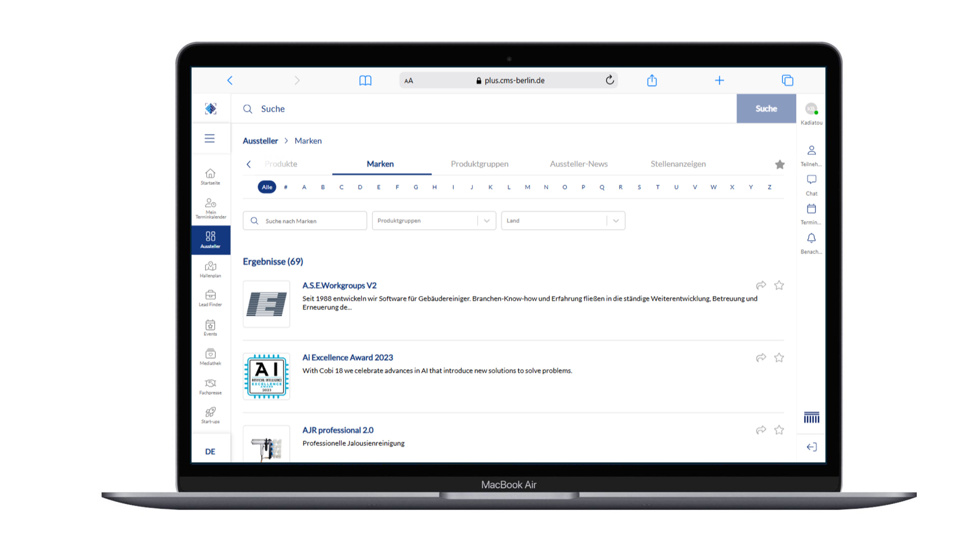Toggle favorite star for AJR professional 2.0
The image size is (980, 551).
779,430
